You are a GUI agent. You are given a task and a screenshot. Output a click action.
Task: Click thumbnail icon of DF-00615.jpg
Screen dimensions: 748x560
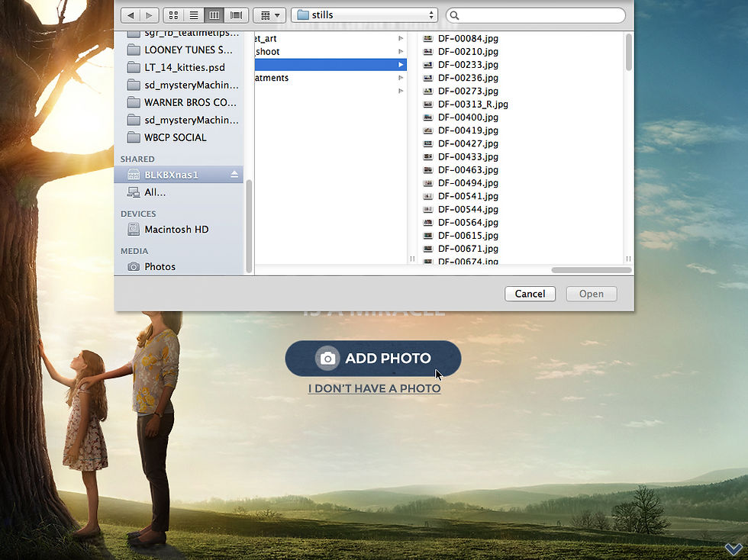pos(428,236)
